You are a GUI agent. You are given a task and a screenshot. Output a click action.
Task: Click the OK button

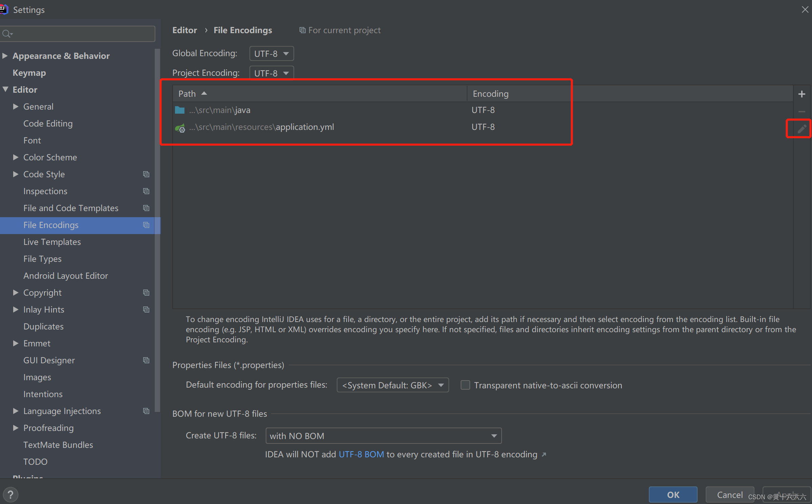673,495
